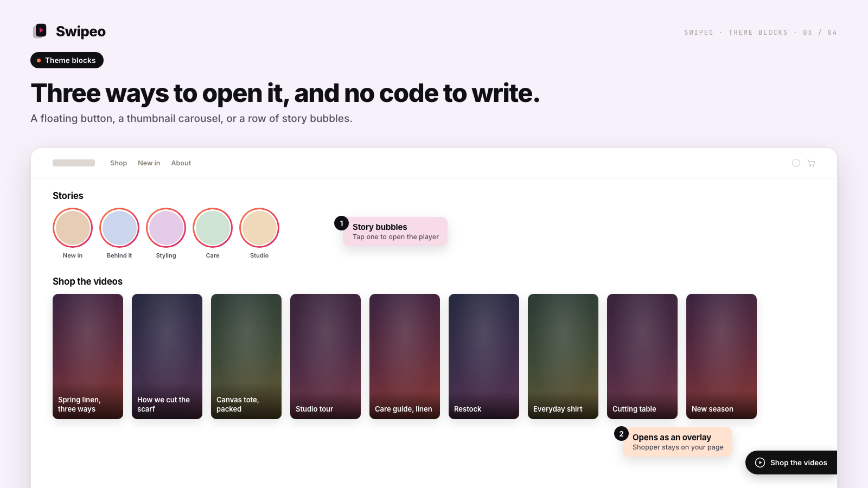This screenshot has width=868, height=488.
Task: Click the numbered badge 1 on Story bubbles callout
Action: (341, 223)
